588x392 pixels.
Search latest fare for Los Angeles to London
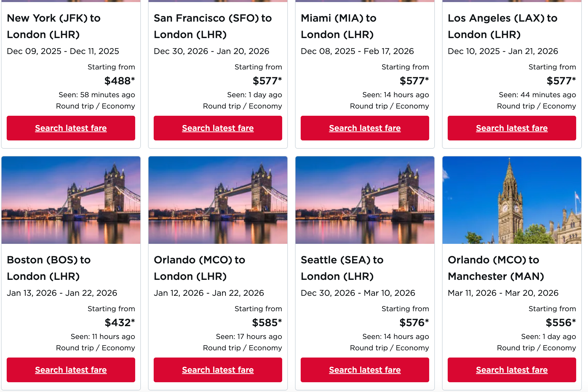pyautogui.click(x=511, y=128)
